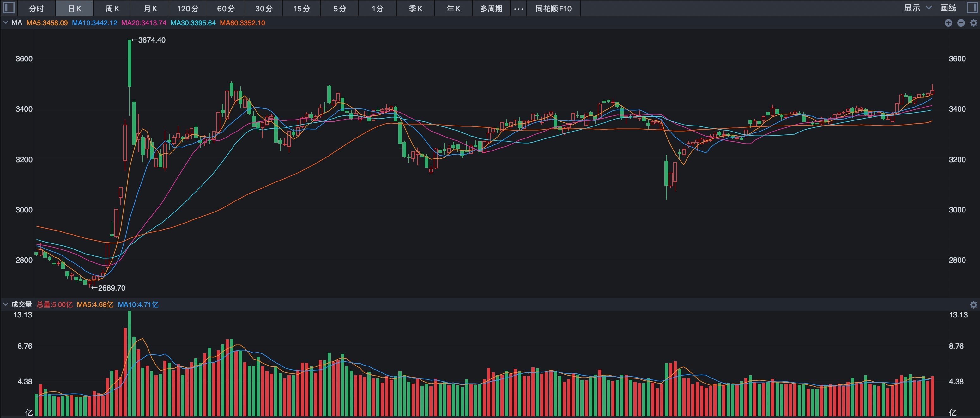Click the 成交量 indicator name
Image resolution: width=980 pixels, height=418 pixels.
22,304
